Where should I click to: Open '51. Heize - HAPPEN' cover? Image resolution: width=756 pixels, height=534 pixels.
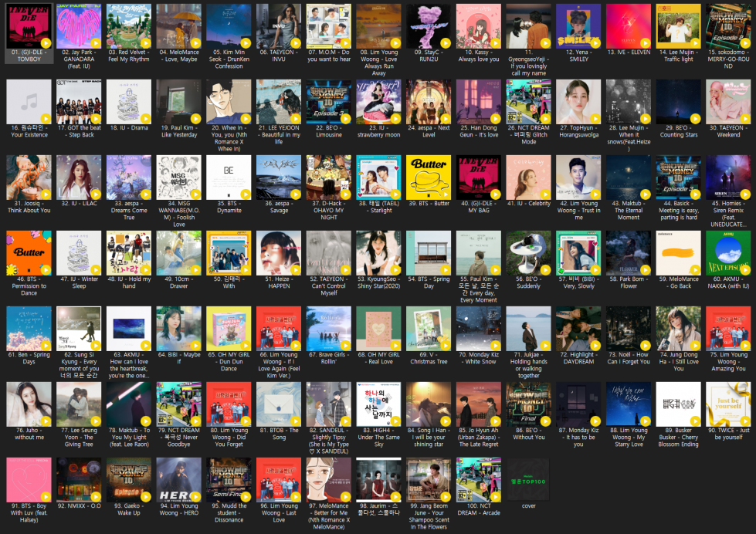click(x=279, y=253)
